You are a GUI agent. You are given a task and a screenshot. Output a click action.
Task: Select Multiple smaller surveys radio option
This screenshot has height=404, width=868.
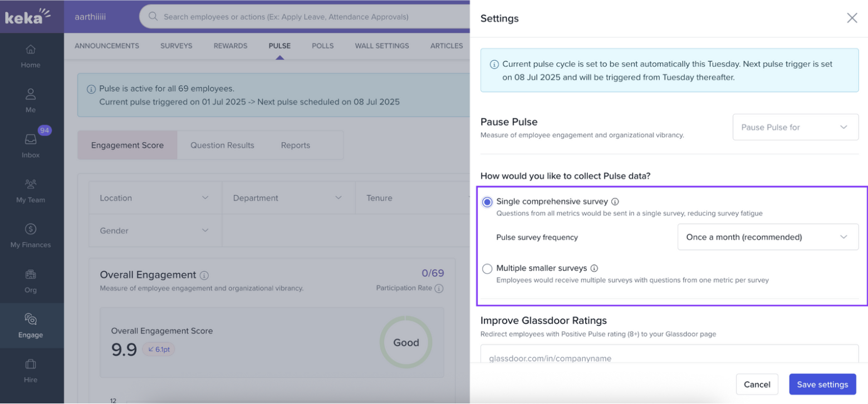click(487, 269)
